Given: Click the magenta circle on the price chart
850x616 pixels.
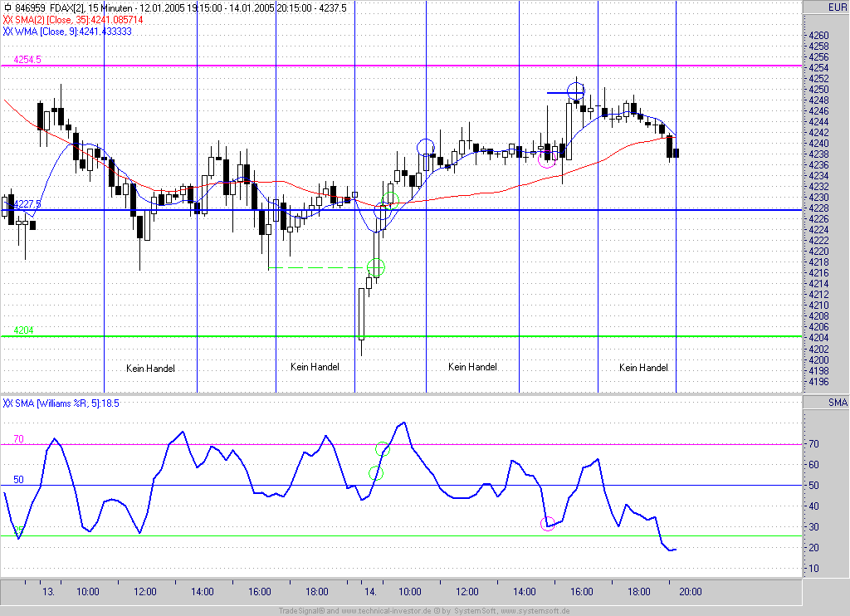Looking at the screenshot, I should pyautogui.click(x=546, y=159).
